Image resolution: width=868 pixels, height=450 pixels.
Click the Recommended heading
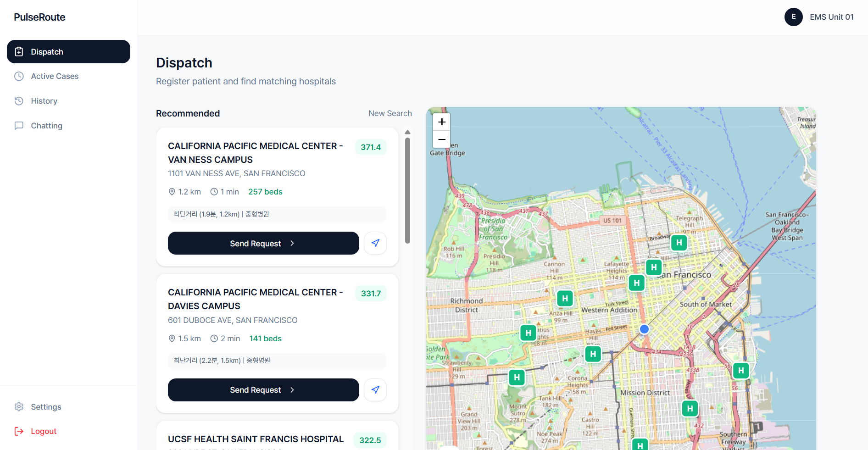[x=188, y=113]
